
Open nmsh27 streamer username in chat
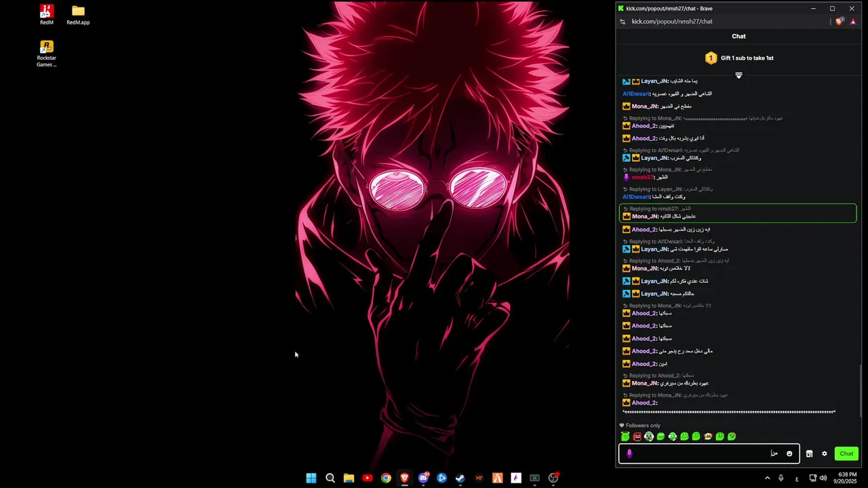tap(642, 177)
